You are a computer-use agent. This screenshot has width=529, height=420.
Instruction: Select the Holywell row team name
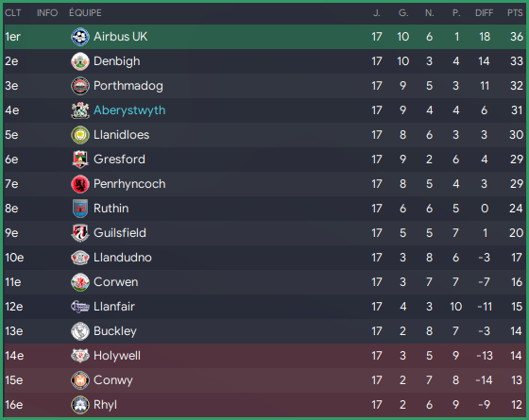click(117, 356)
